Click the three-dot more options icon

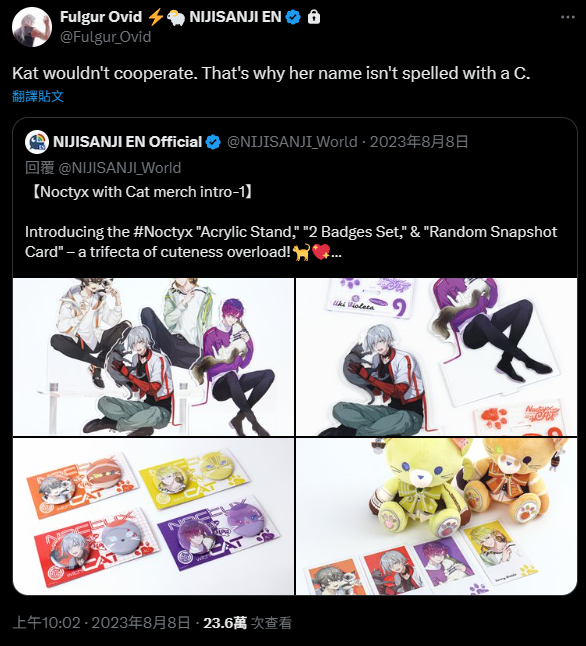(567, 17)
